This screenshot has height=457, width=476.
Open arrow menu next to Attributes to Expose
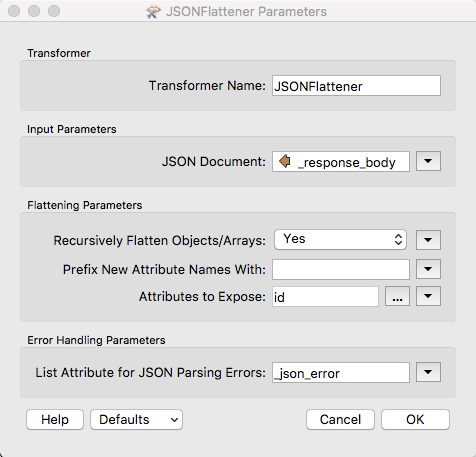(428, 296)
